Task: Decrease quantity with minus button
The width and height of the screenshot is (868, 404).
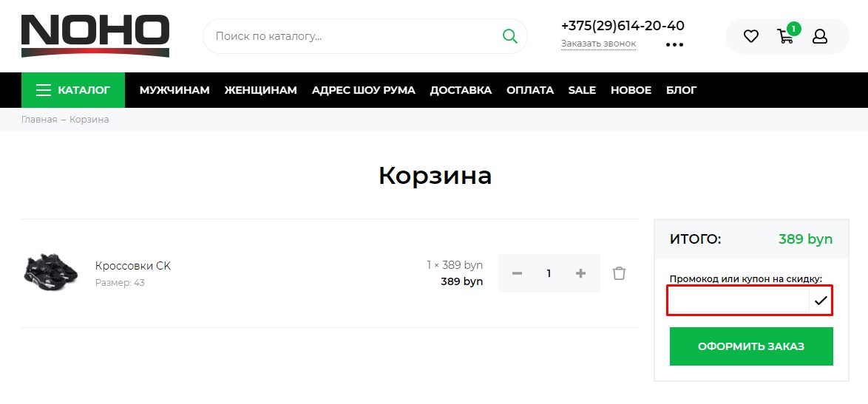Action: coord(517,273)
